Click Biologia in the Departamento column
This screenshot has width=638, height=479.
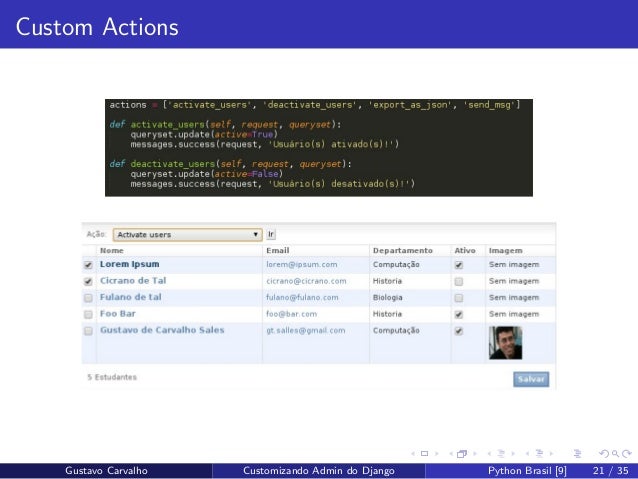(x=387, y=297)
